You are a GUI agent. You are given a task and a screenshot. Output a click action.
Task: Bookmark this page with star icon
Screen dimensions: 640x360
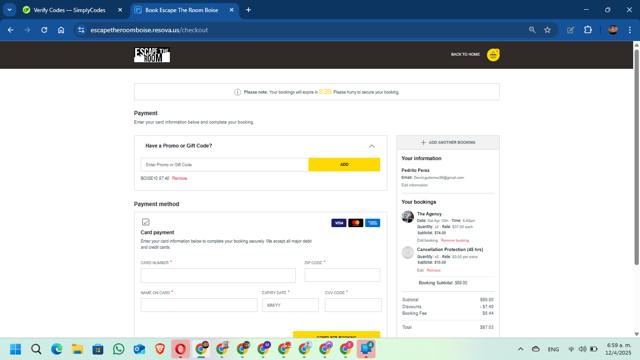coord(547,30)
